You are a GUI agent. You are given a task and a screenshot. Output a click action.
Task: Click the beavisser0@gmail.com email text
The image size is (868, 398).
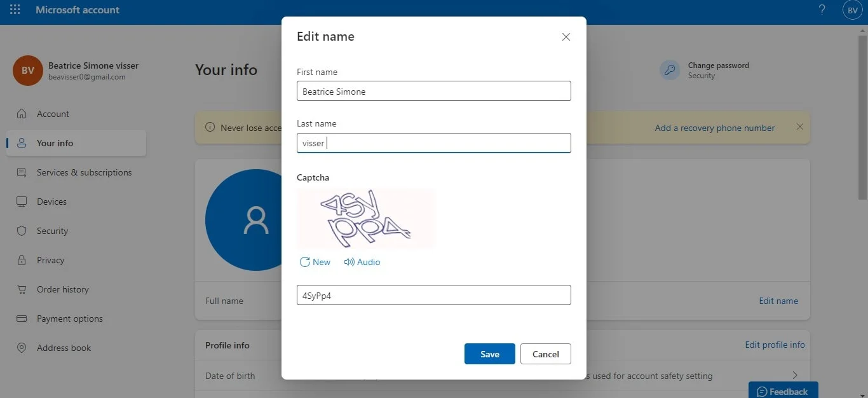point(87,77)
